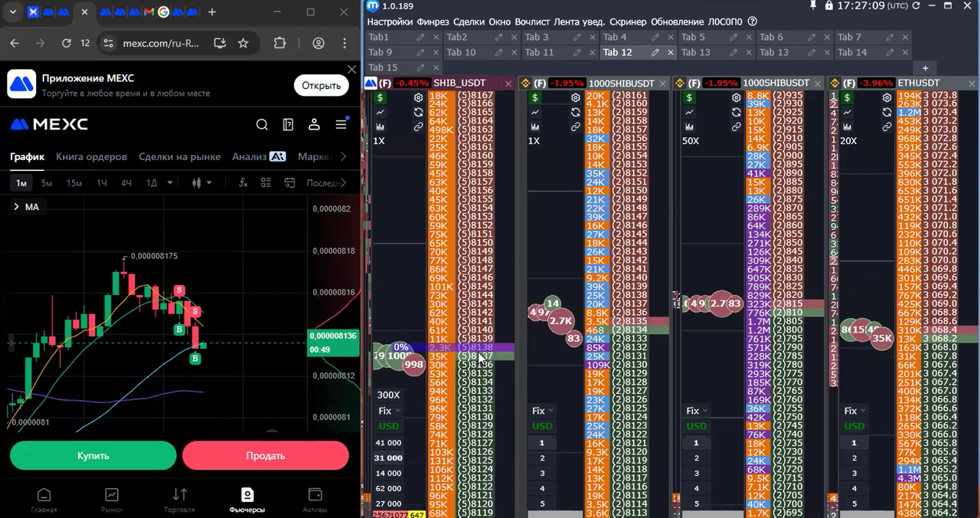Go to Активы in MEXC bottom navigation
The image size is (980, 518).
point(315,500)
